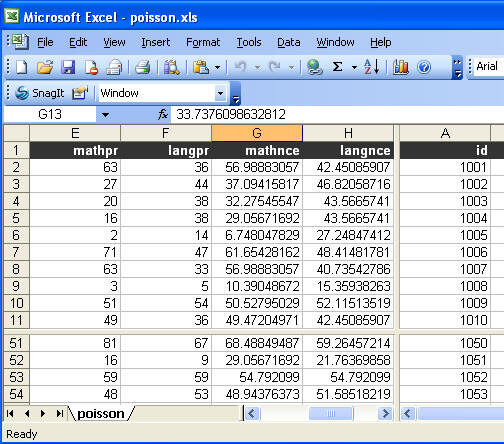Go to last sheet tab navigation arrow
Viewport: 504px width, 444px height.
(x=60, y=414)
